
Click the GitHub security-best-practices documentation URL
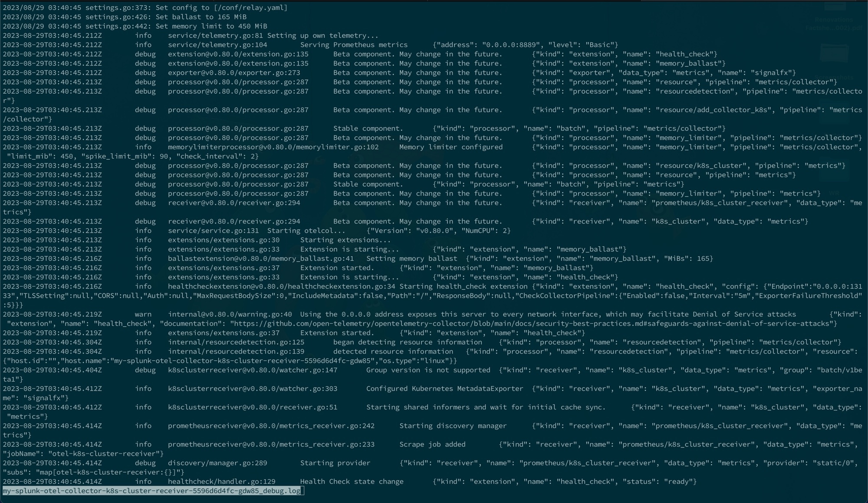click(x=532, y=324)
